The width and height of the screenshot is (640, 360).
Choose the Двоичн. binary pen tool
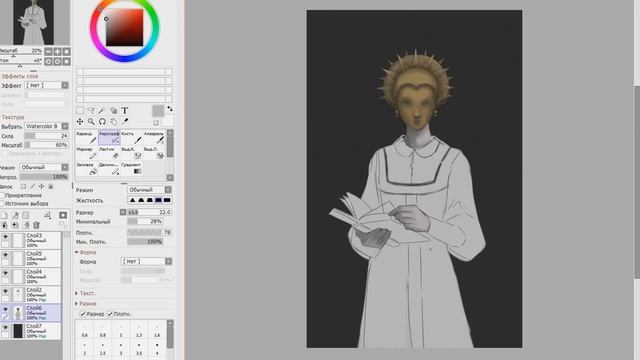pyautogui.click(x=109, y=169)
